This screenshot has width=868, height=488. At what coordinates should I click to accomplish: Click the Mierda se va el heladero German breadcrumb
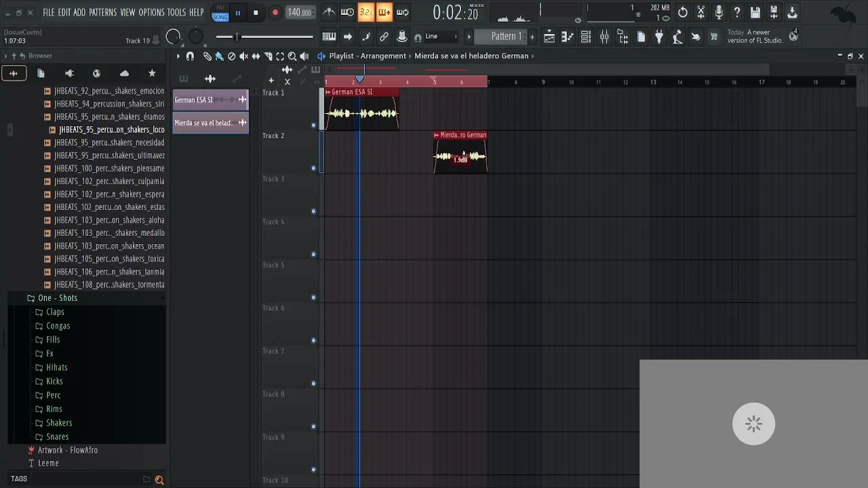[x=471, y=56]
